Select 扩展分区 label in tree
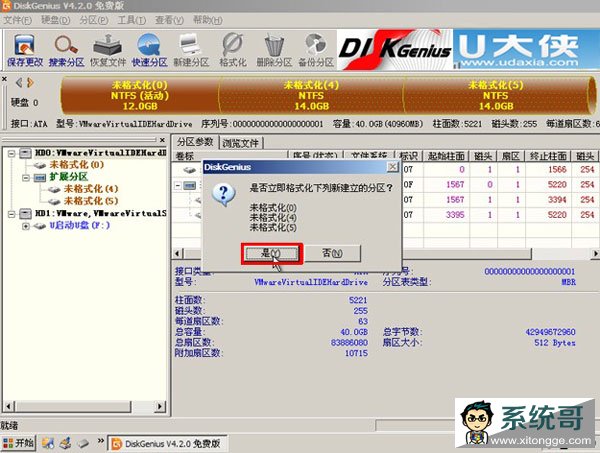The width and height of the screenshot is (600, 453). pos(69,177)
